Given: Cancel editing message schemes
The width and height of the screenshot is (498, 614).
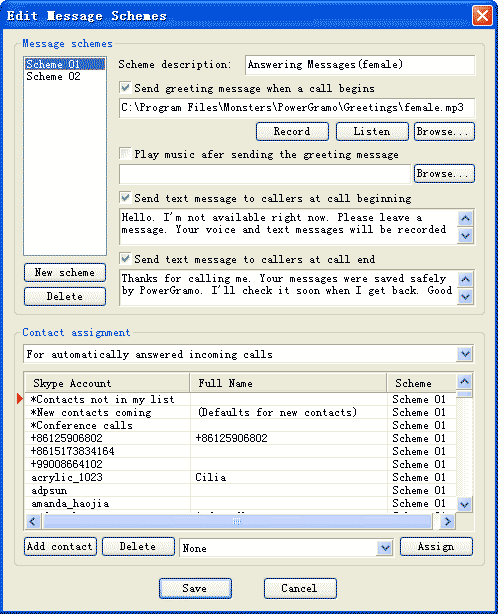Looking at the screenshot, I should click(300, 588).
